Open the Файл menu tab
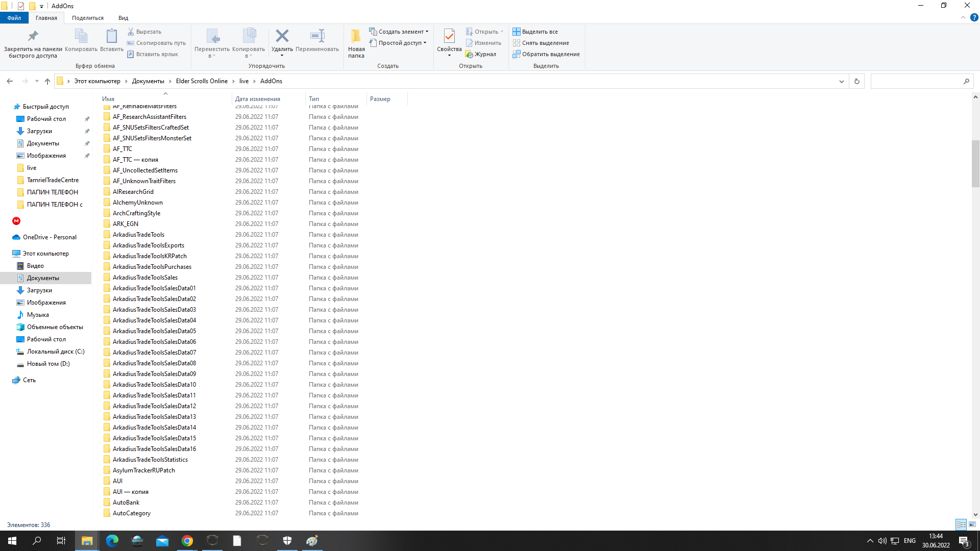Viewport: 980px width, 551px height. (x=14, y=18)
